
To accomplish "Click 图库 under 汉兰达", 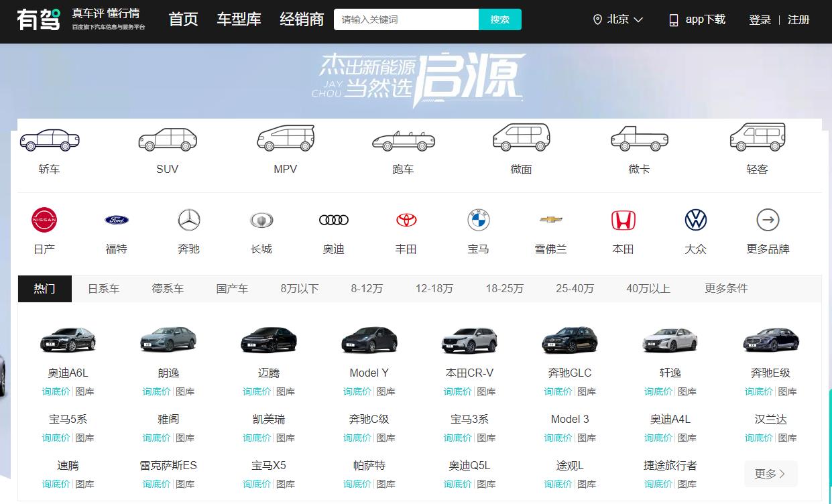I will (x=788, y=438).
